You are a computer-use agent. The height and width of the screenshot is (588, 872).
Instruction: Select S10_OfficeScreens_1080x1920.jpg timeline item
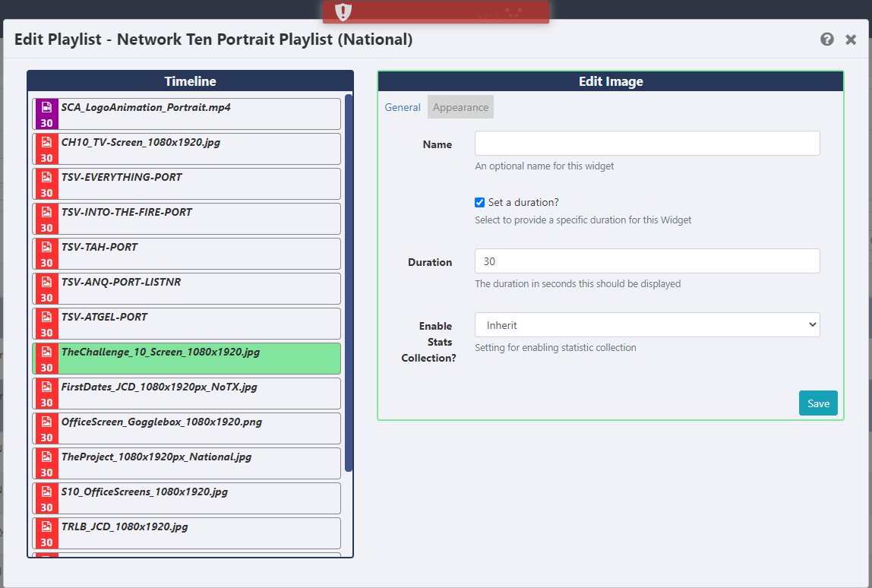(x=186, y=498)
